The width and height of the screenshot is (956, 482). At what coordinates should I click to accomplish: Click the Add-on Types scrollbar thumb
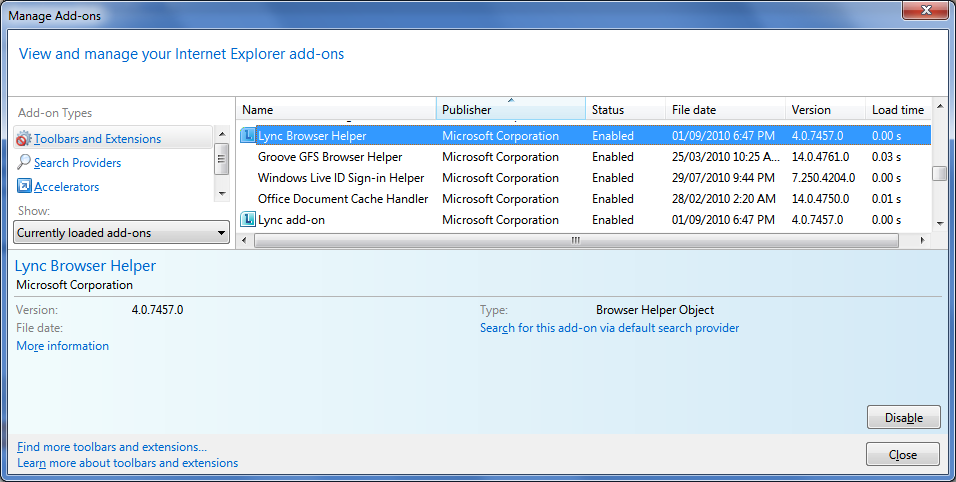(x=222, y=159)
